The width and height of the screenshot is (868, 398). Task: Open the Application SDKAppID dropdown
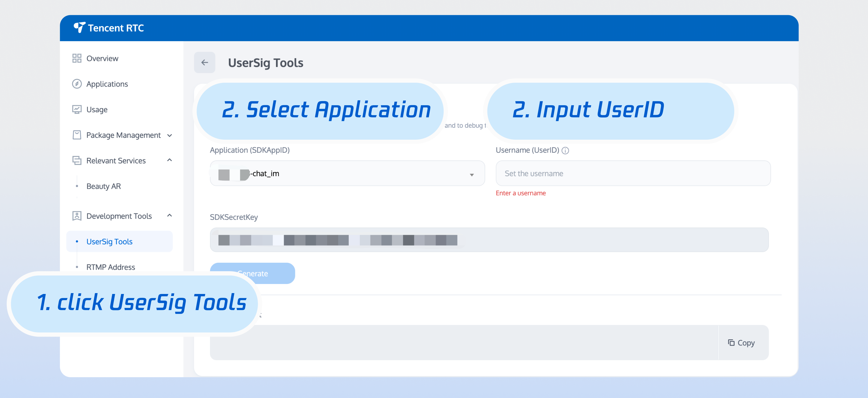[x=347, y=174]
